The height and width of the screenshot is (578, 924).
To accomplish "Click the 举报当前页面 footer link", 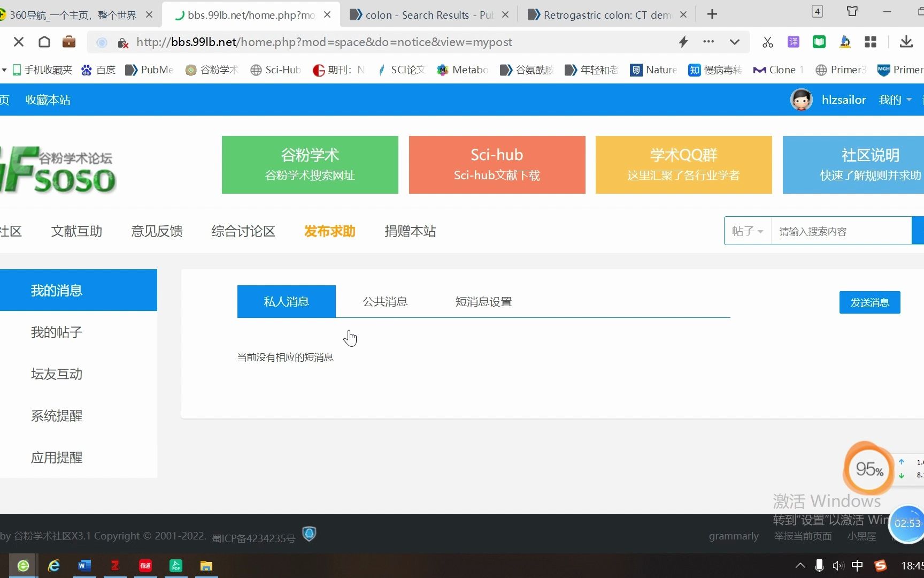I will (803, 536).
